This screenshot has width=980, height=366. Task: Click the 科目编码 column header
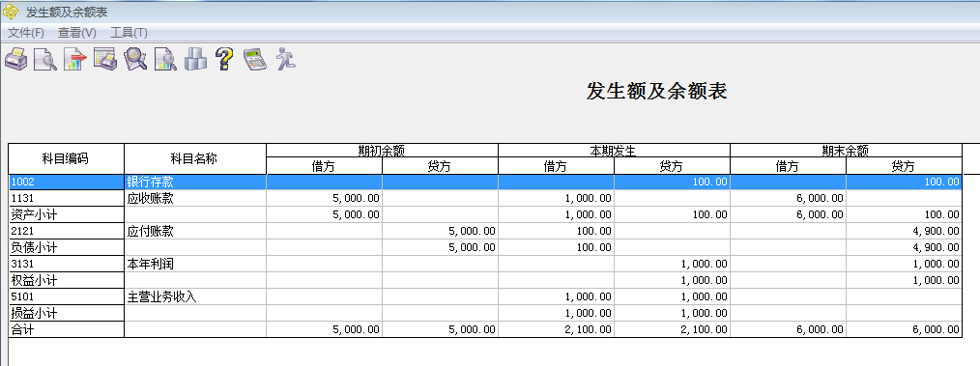point(66,158)
